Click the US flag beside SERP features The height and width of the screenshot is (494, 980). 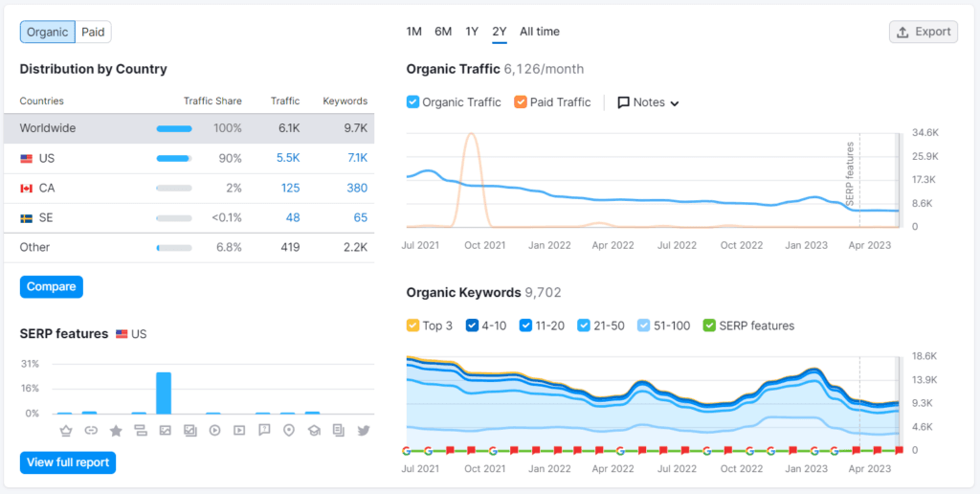pos(122,334)
